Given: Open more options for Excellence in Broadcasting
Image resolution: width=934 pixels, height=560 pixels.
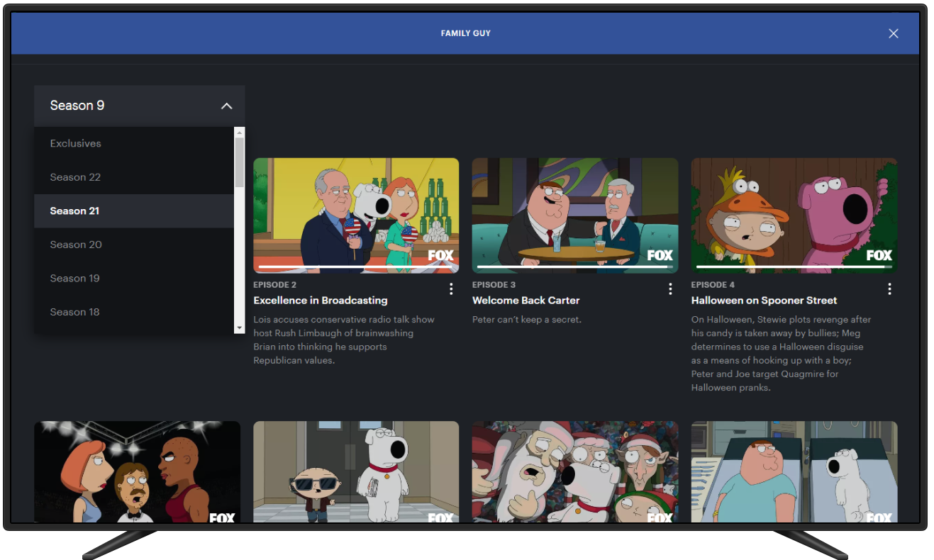Looking at the screenshot, I should click(x=451, y=289).
